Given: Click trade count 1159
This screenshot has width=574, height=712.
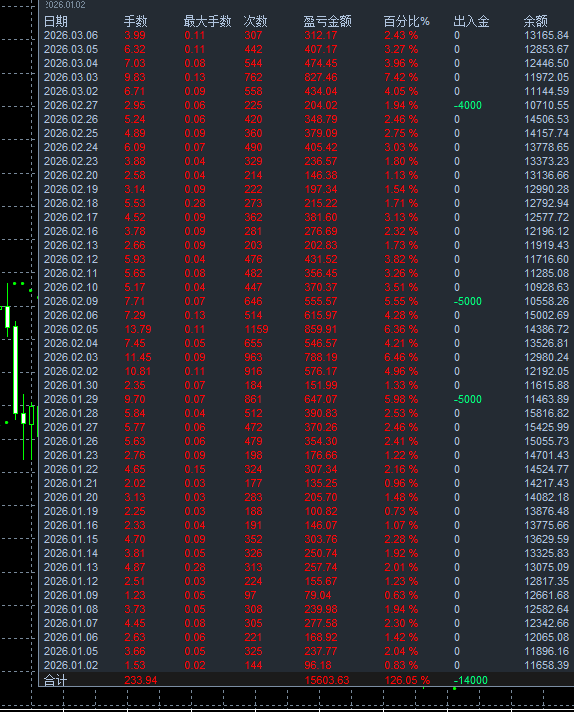Looking at the screenshot, I should click(x=256, y=329).
